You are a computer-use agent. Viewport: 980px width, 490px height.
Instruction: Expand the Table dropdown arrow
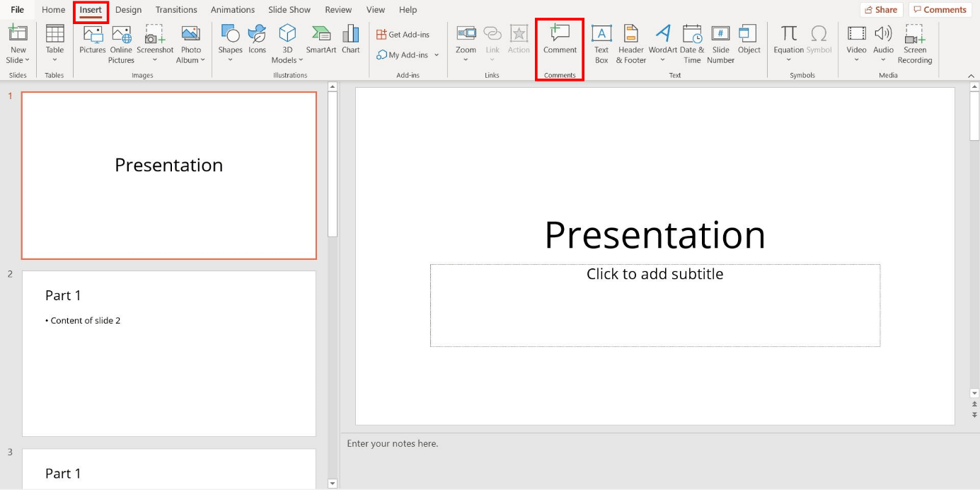pos(54,60)
